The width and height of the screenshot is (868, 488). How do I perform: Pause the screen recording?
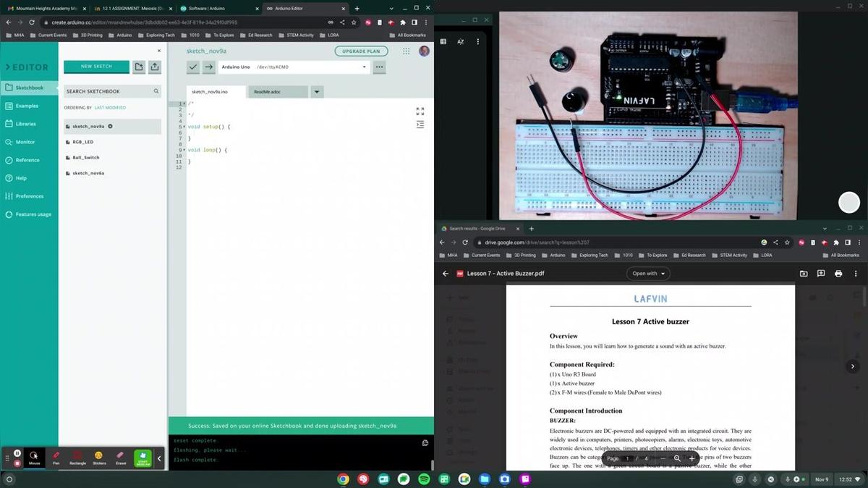tap(17, 453)
